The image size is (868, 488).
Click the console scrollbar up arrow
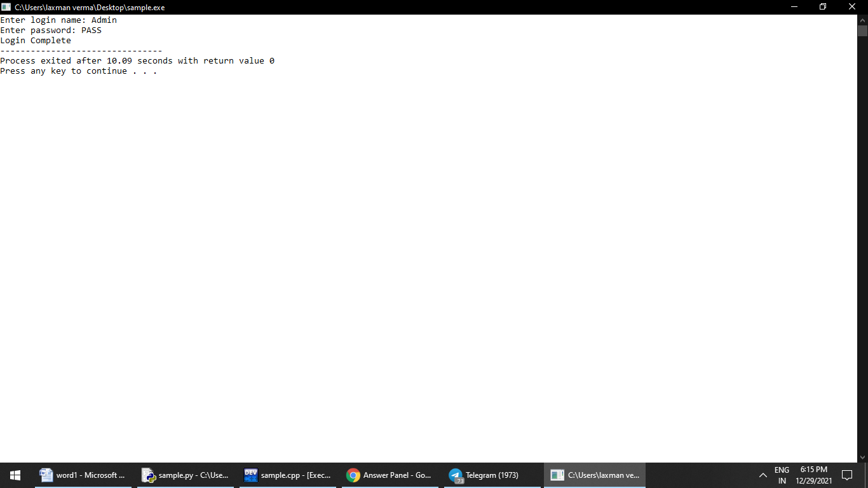tap(862, 20)
